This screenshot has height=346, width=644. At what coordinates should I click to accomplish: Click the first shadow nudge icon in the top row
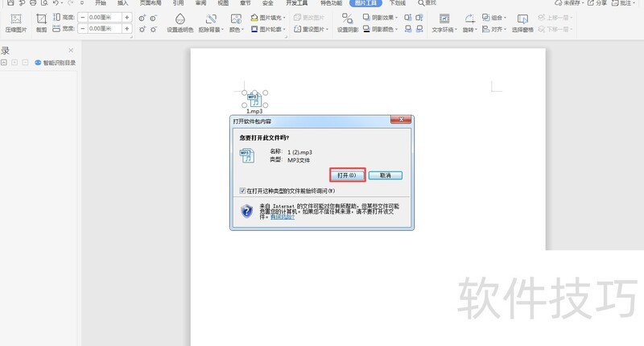(x=408, y=18)
